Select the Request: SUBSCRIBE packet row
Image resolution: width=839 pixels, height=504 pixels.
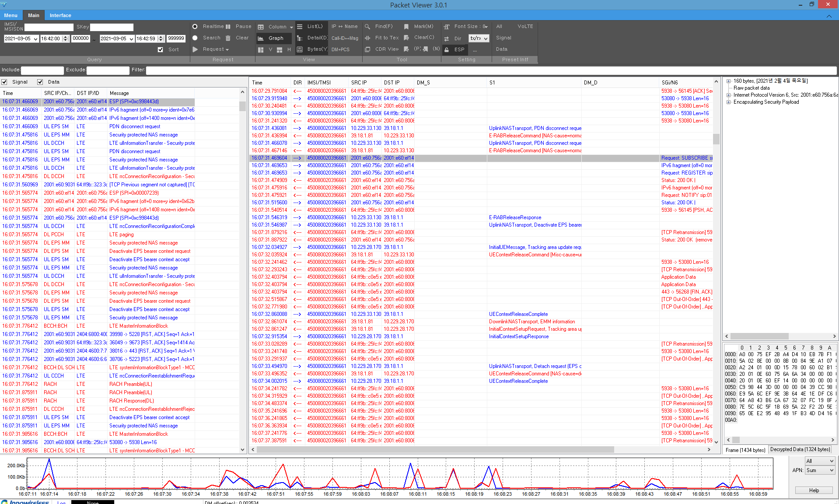pos(481,158)
